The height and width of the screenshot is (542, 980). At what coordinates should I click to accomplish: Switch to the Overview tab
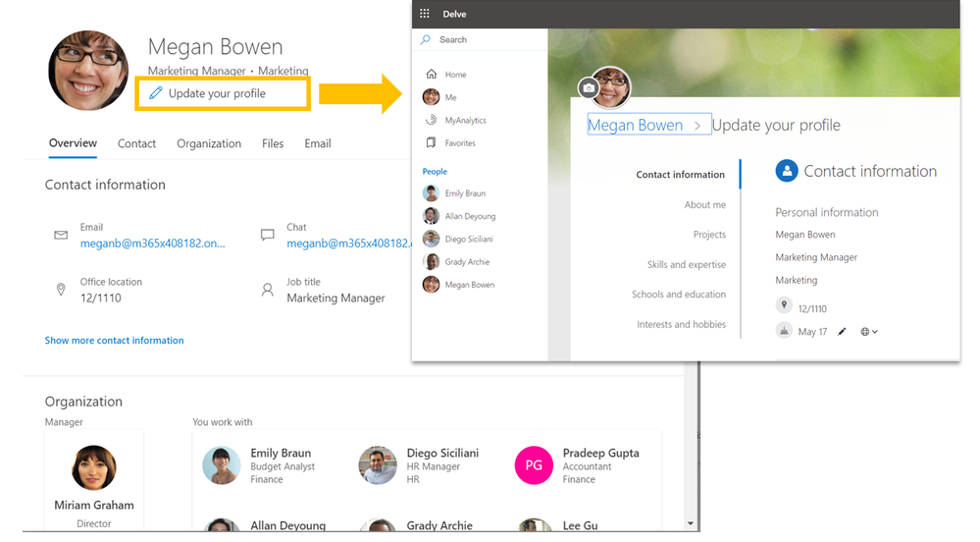click(x=74, y=143)
